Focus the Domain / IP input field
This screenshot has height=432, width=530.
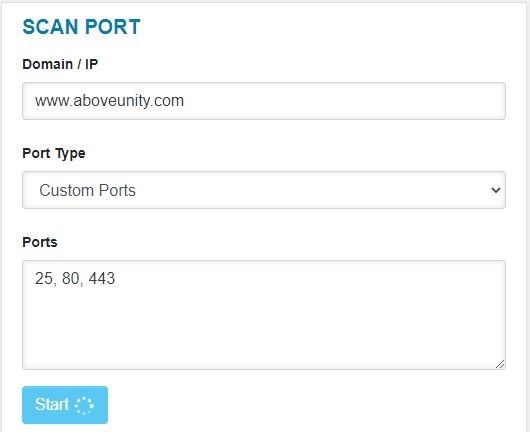(x=264, y=101)
